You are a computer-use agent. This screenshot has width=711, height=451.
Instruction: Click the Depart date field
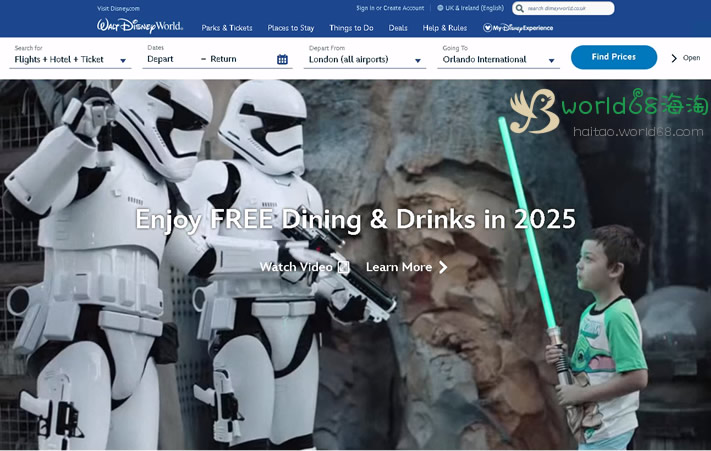click(x=160, y=59)
